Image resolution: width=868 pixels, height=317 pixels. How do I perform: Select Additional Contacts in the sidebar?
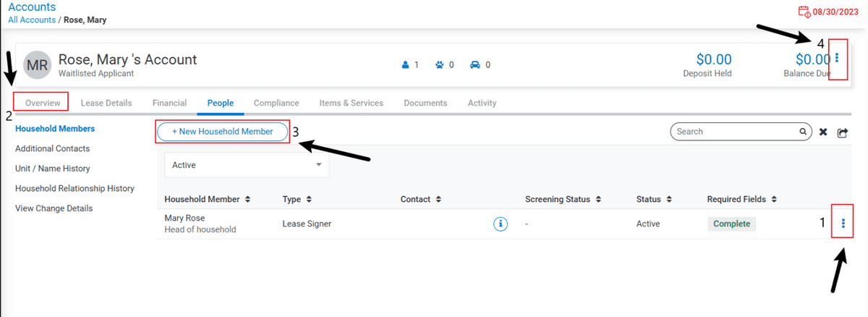52,148
